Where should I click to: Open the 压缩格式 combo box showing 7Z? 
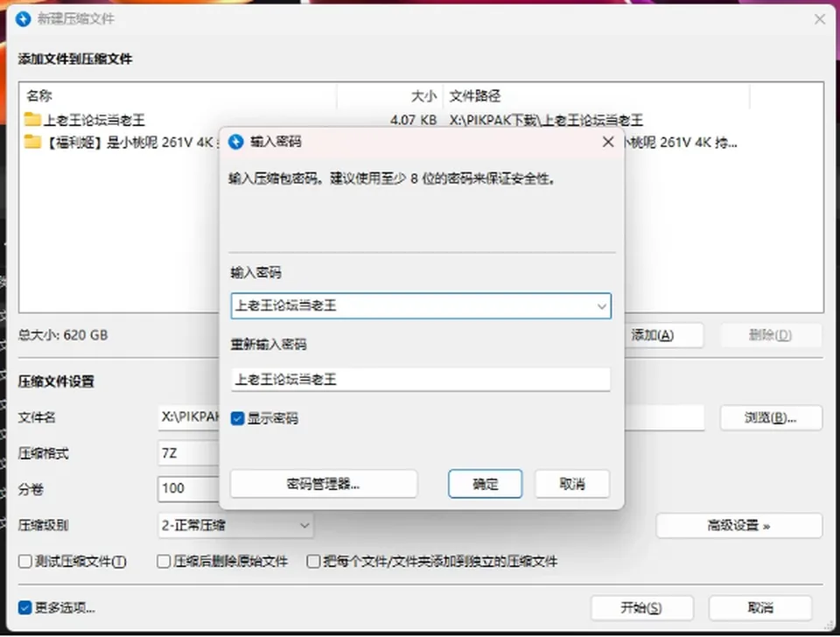189,453
